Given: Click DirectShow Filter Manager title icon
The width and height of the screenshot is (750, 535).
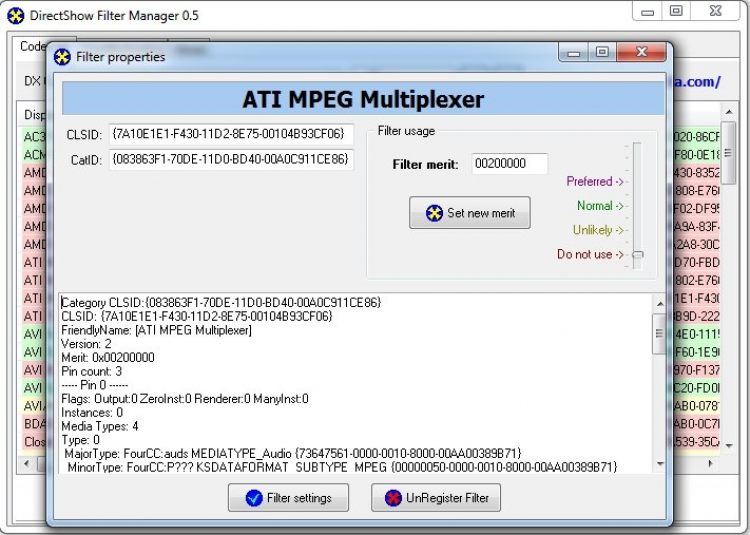Looking at the screenshot, I should tap(16, 15).
